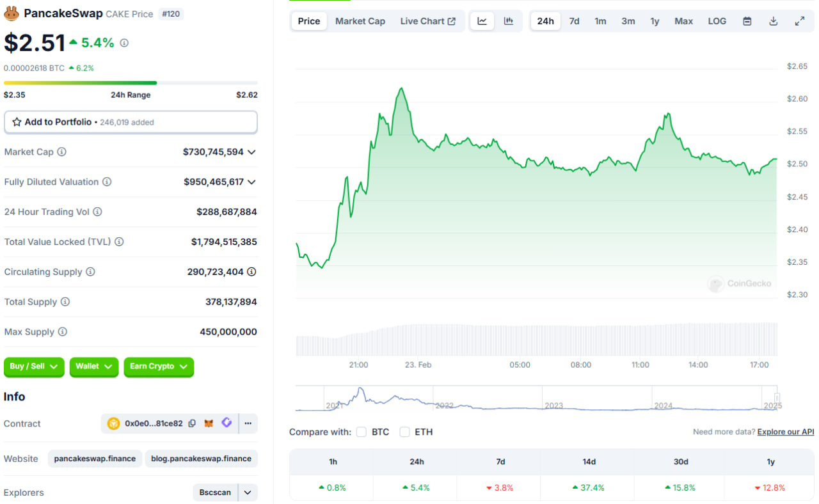Select the 24h time range
The image size is (819, 504).
tap(546, 21)
